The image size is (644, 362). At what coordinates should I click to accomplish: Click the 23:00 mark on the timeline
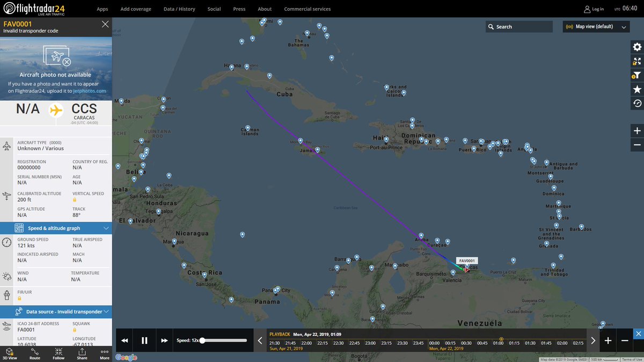[x=370, y=343]
